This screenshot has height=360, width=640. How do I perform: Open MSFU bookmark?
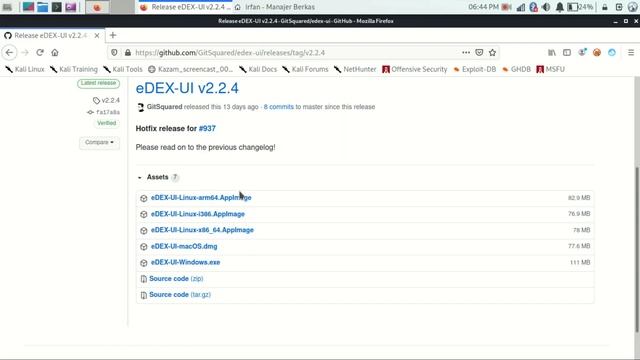[551, 69]
